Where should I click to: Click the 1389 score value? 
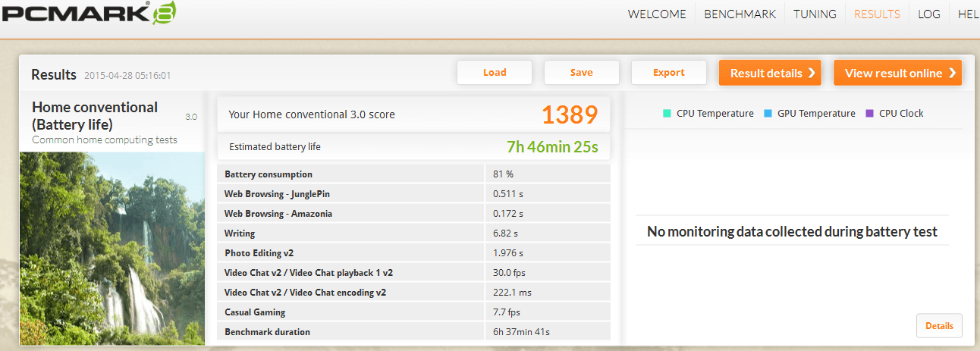(x=570, y=114)
